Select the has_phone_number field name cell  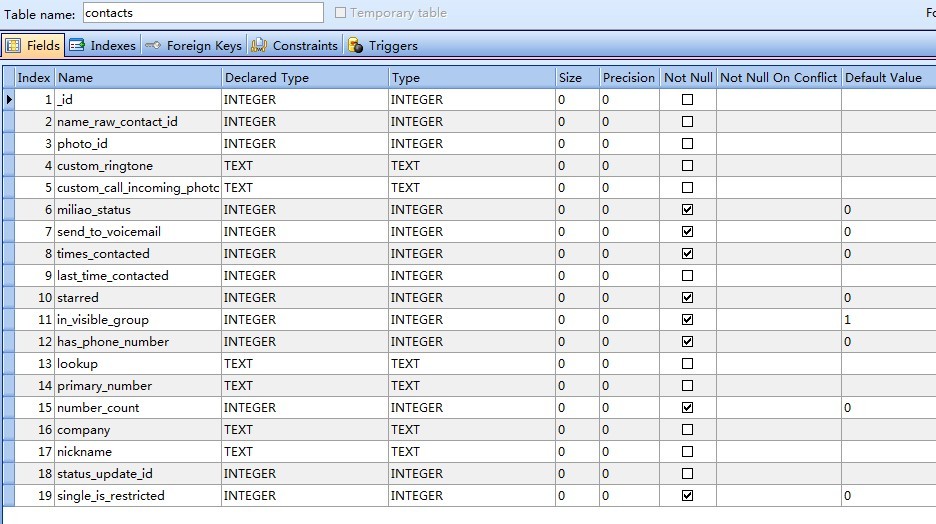point(137,342)
